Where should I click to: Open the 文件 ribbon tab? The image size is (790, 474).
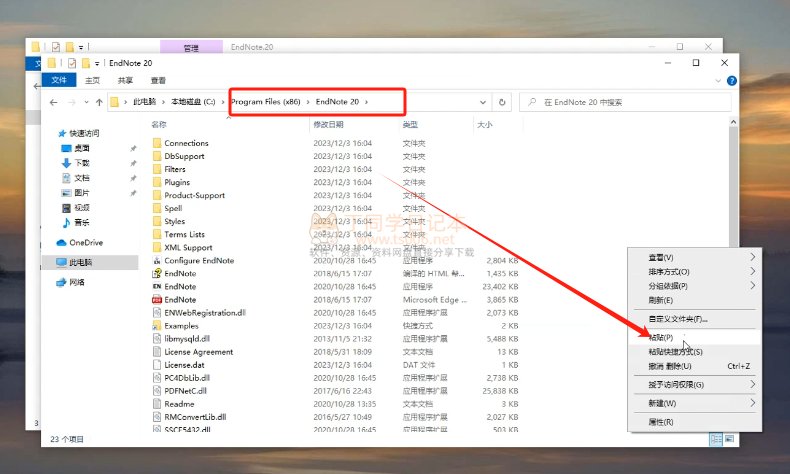tap(59, 80)
